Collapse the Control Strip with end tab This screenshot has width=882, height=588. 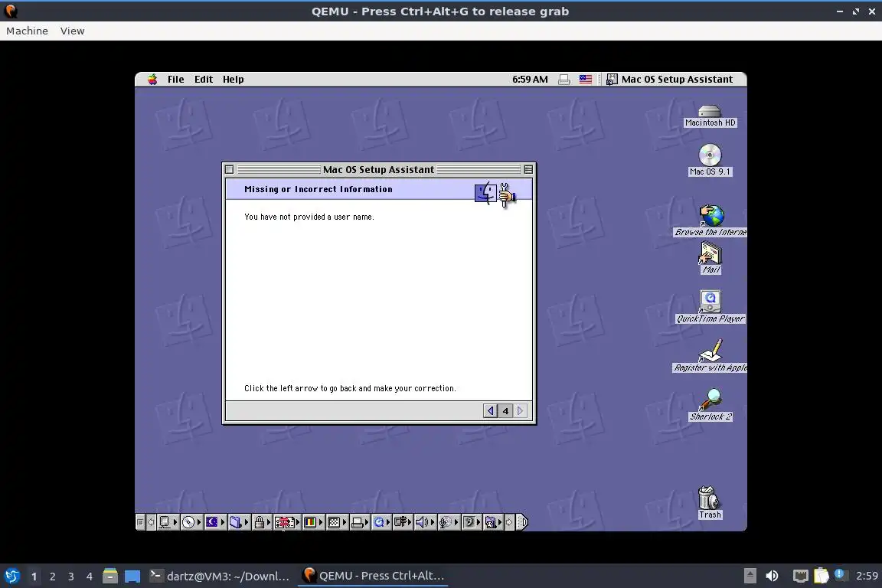pyautogui.click(x=521, y=522)
